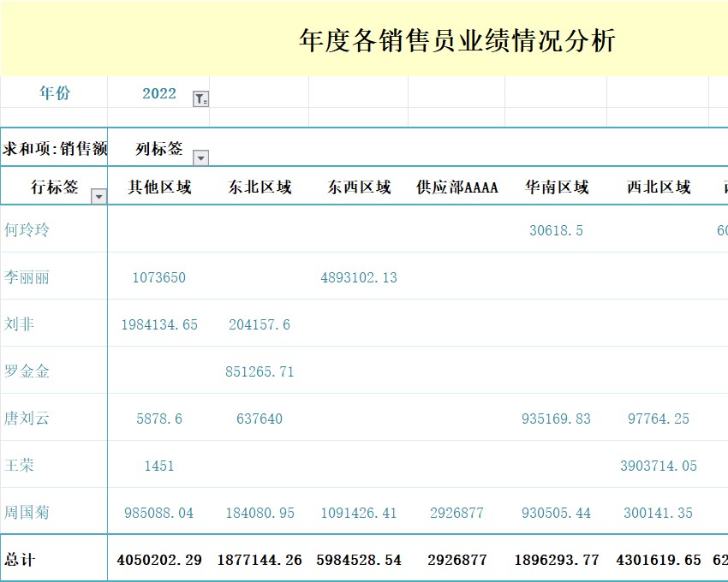Click the 西北区域 column header

(x=659, y=187)
